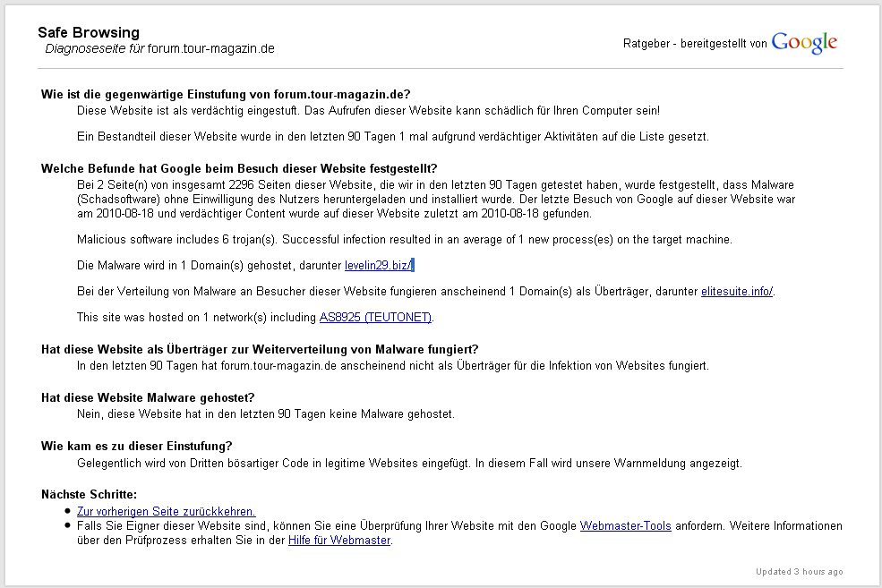The height and width of the screenshot is (588, 882).
Task: Click Zur vorherigen Seite zurückkehren link
Action: coord(166,512)
